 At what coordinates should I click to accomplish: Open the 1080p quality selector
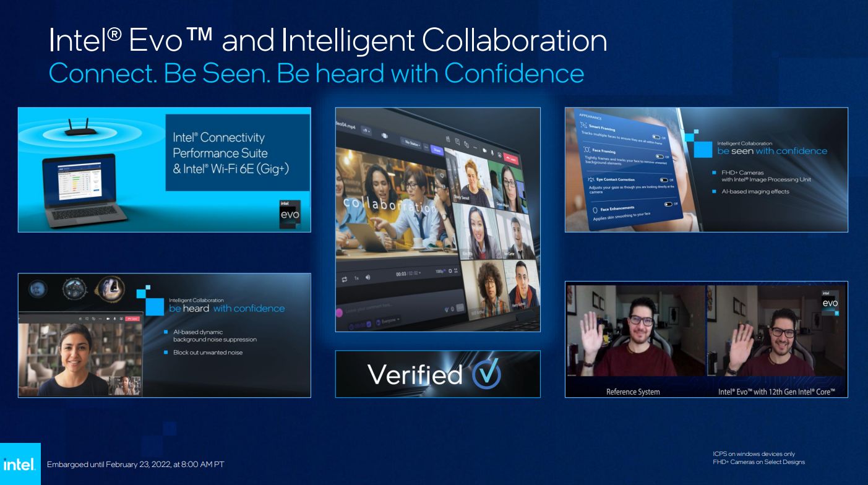click(x=439, y=271)
